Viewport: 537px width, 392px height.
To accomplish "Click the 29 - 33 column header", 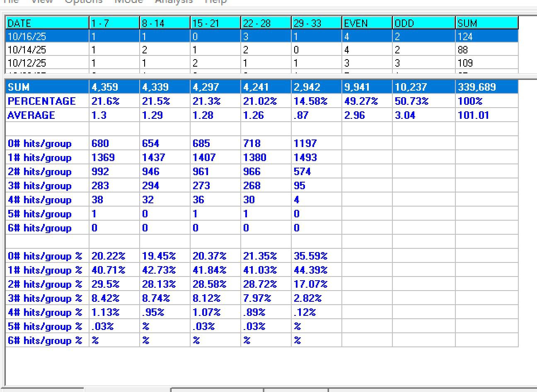I will [316, 23].
